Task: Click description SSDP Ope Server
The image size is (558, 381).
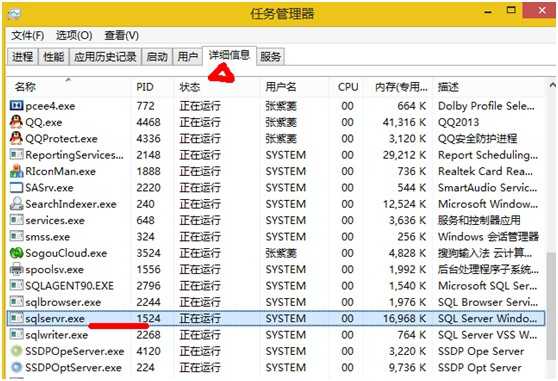Action: tap(481, 351)
